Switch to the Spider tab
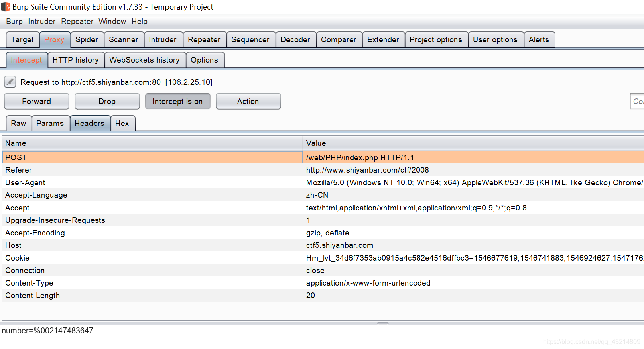This screenshot has height=349, width=644. (x=87, y=40)
